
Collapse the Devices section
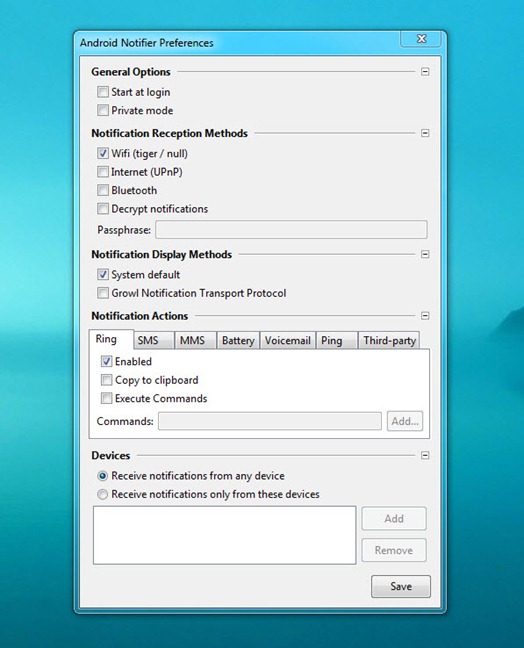point(425,455)
